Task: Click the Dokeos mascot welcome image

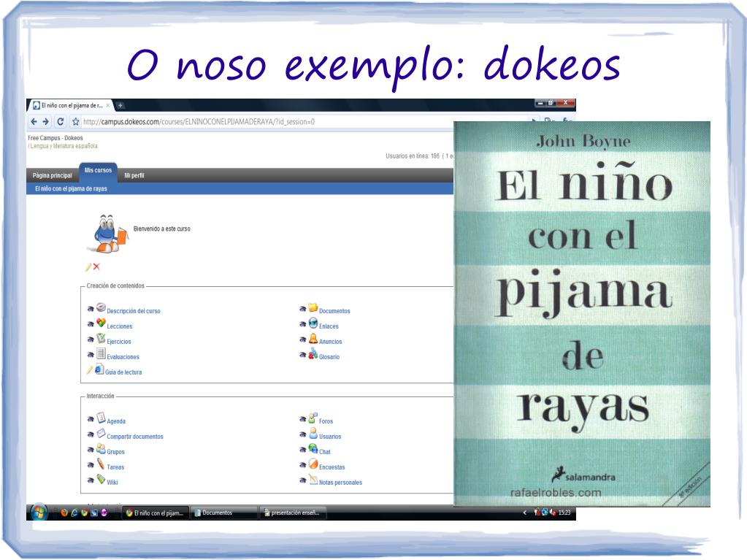Action: pyautogui.click(x=107, y=234)
